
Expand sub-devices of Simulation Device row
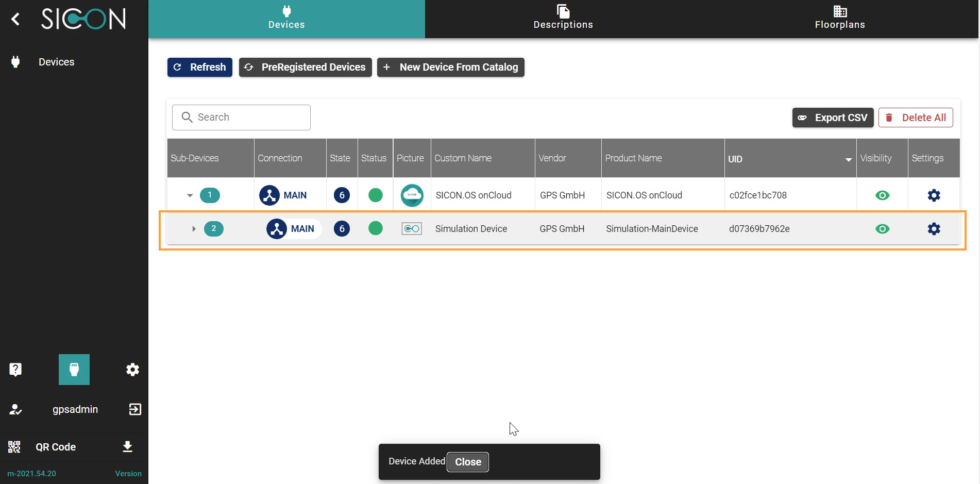tap(194, 229)
